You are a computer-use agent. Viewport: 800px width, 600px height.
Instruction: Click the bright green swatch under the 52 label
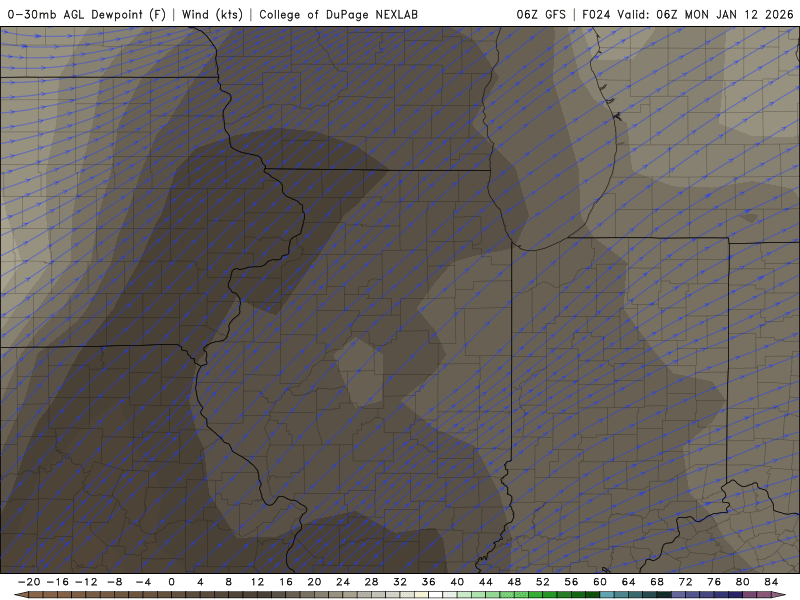550,595
